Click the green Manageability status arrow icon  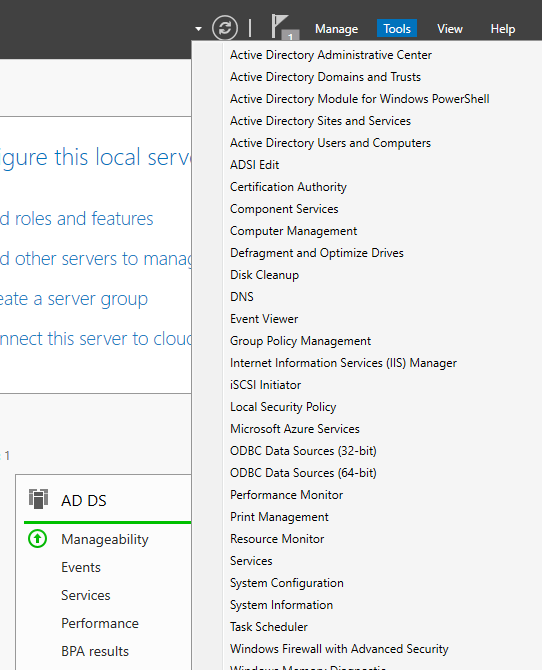coord(38,539)
